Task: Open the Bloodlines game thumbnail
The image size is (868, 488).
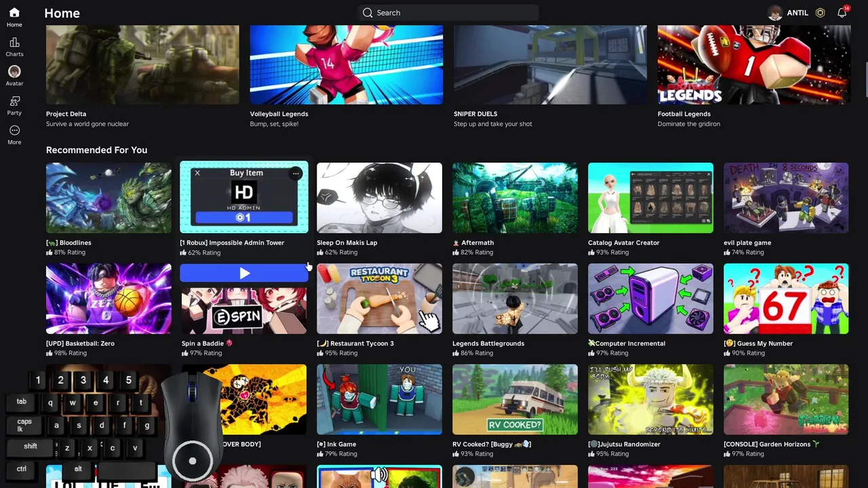Action: click(x=108, y=198)
